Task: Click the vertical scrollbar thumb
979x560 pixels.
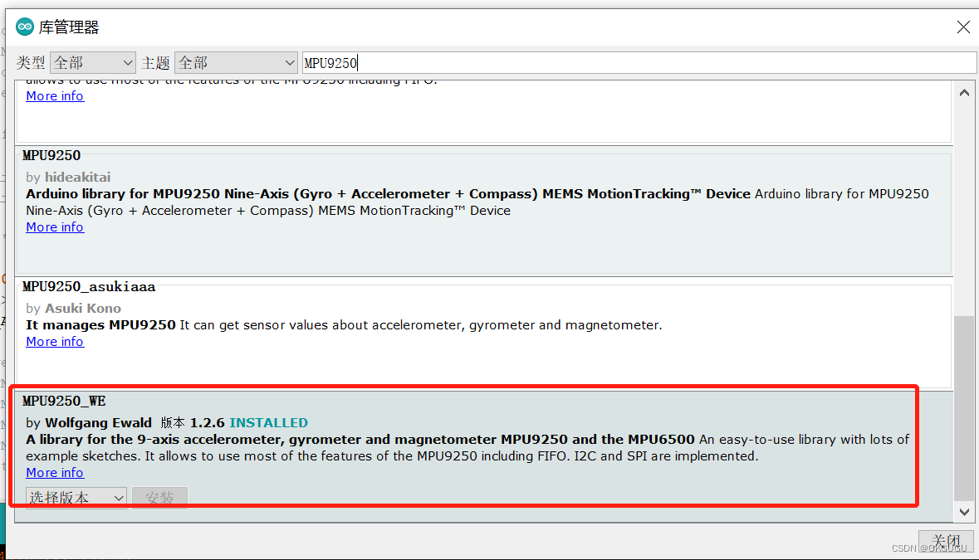Action: (964, 408)
